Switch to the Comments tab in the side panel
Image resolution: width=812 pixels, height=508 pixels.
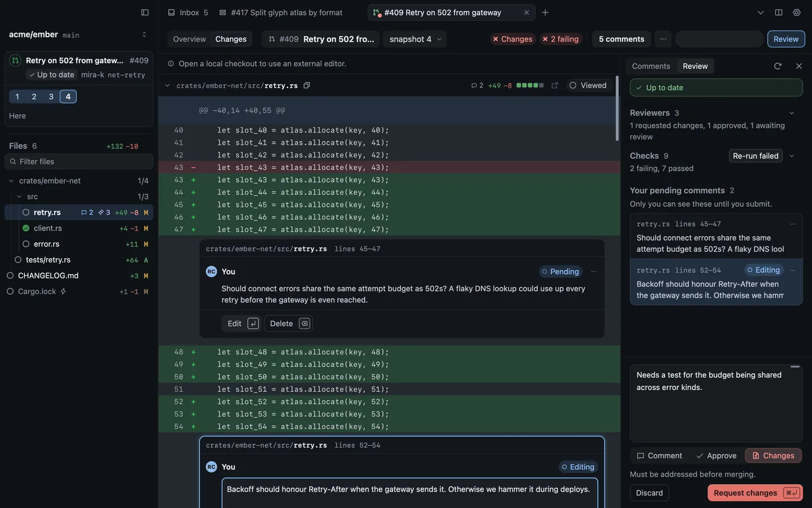click(651, 66)
